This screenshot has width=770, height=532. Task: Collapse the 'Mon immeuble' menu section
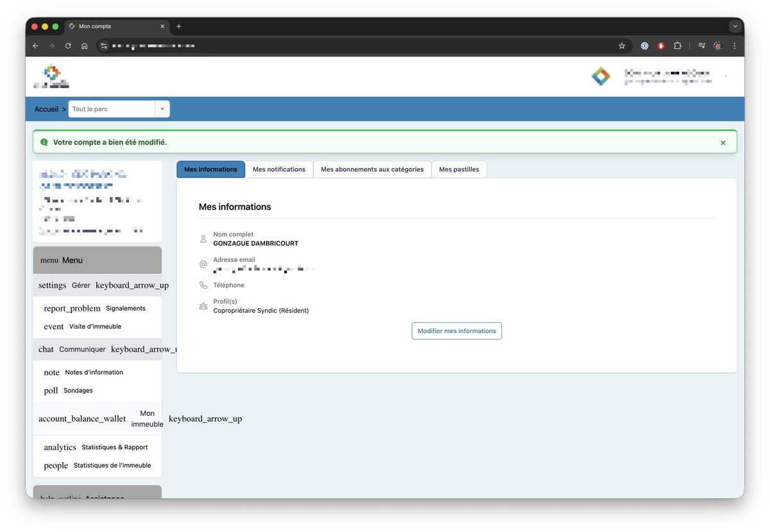click(98, 419)
